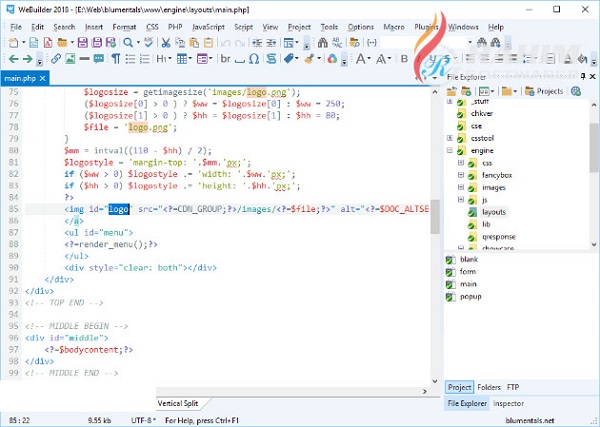This screenshot has width=600, height=427.
Task: Click the Vertical Split button
Action: (x=178, y=403)
